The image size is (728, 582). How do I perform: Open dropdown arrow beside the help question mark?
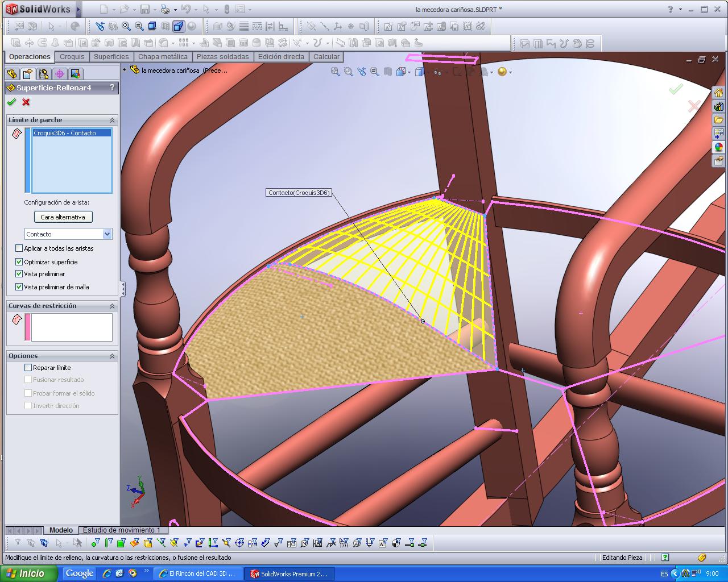coord(680,10)
